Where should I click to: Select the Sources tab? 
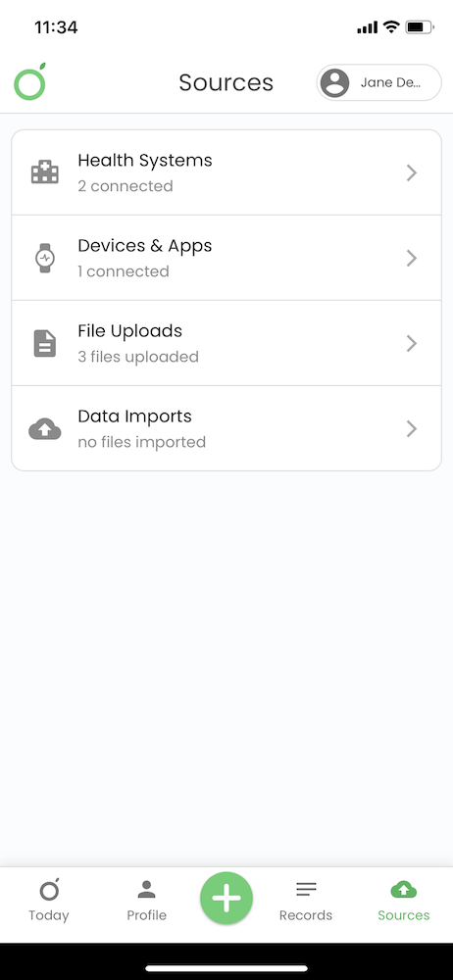[x=404, y=900]
